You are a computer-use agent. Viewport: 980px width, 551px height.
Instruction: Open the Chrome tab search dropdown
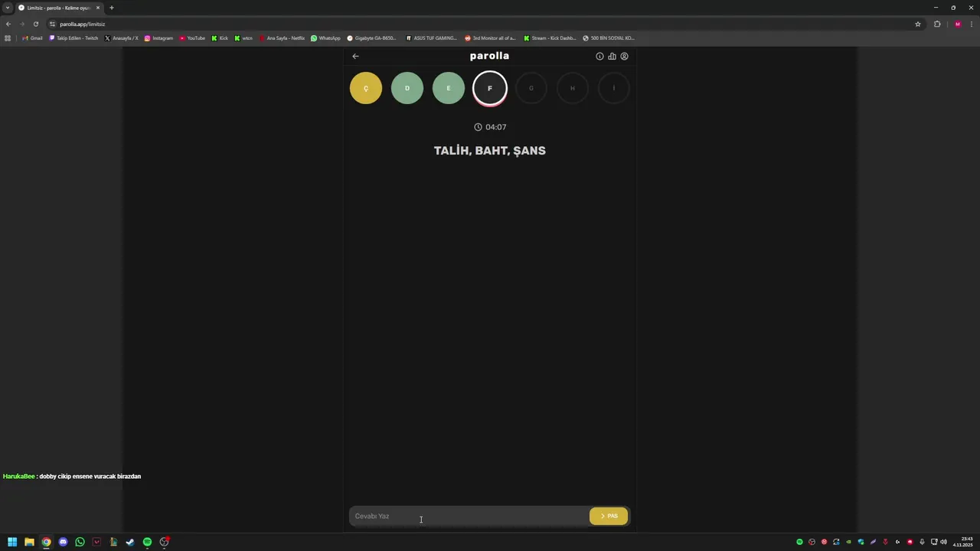pyautogui.click(x=7, y=8)
